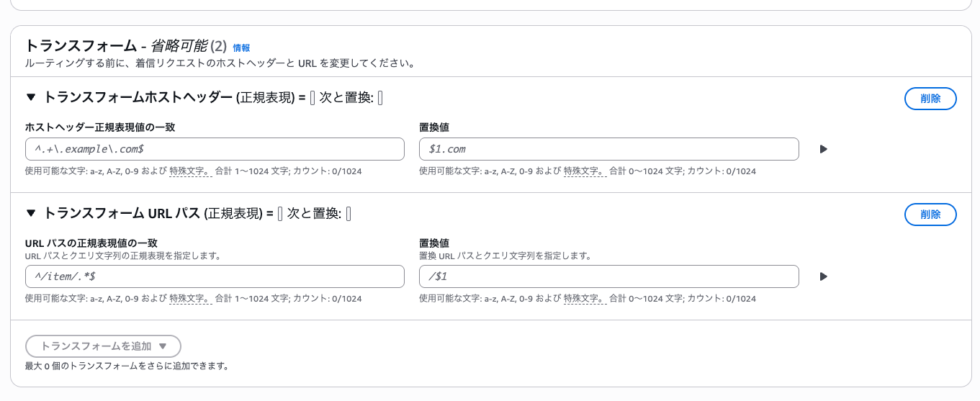This screenshot has width=980, height=401.
Task: Open the トランスフォームを追加 dropdown
Action: coord(103,346)
